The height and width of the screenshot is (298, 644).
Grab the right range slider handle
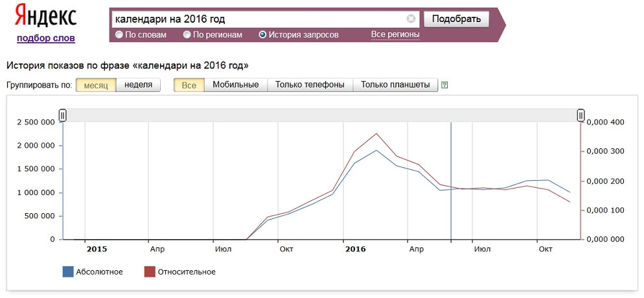pyautogui.click(x=581, y=115)
